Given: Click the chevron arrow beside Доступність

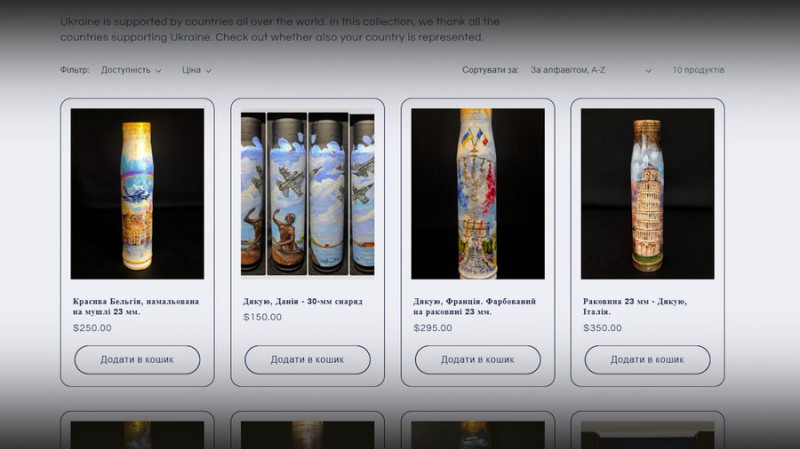Looking at the screenshot, I should (158, 71).
